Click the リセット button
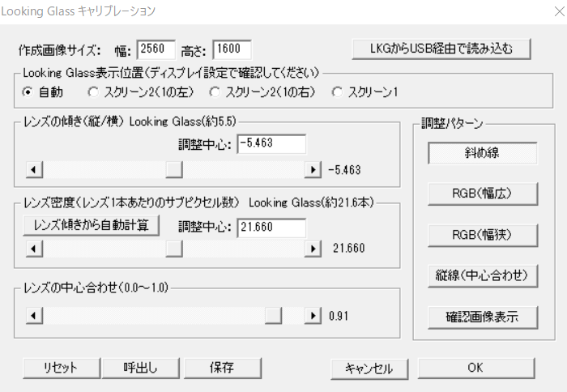Image resolution: width=567 pixels, height=392 pixels. point(61,369)
